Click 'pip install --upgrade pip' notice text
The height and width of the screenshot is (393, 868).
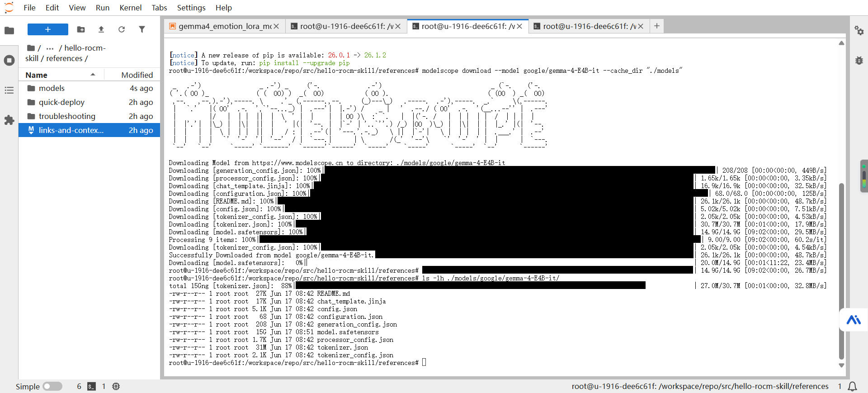tap(304, 63)
